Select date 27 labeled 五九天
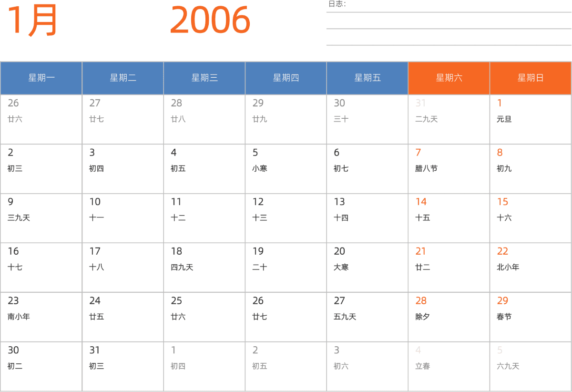Image resolution: width=572 pixels, height=392 pixels. [x=368, y=317]
